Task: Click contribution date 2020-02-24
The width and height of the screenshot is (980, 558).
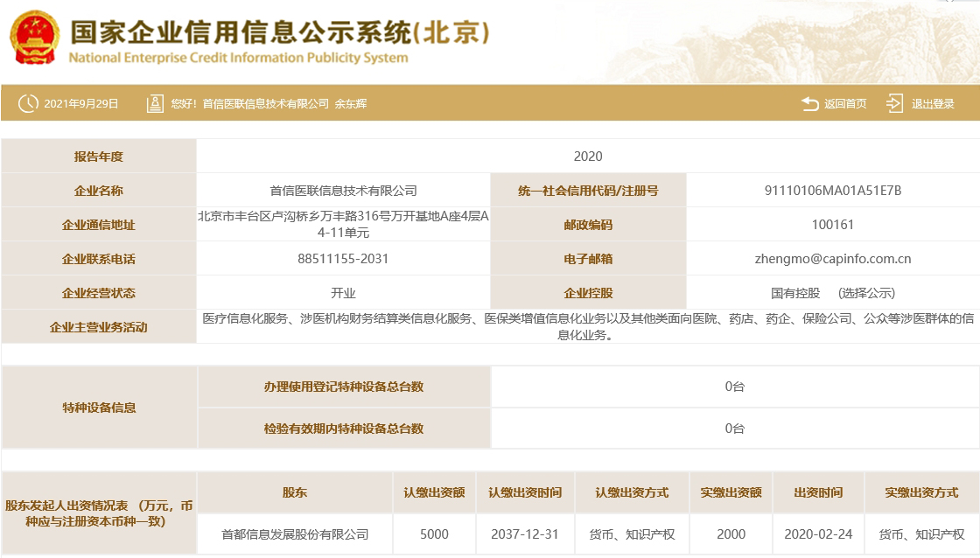Action: (x=818, y=534)
